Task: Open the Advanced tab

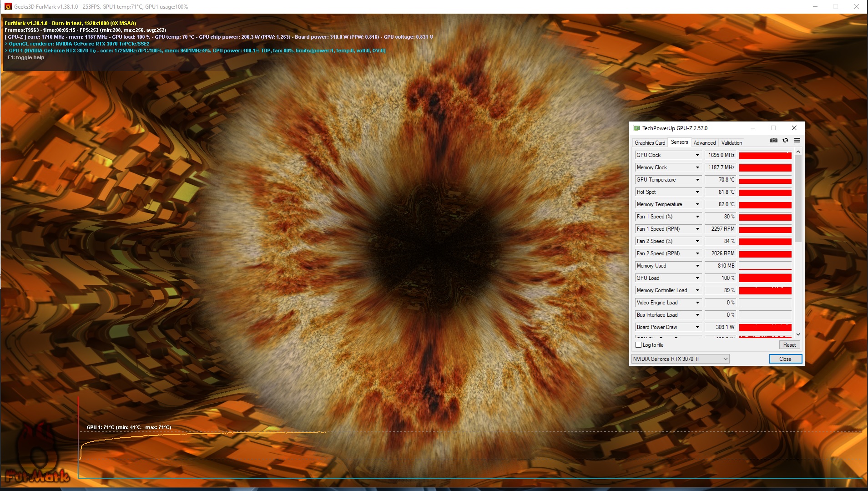Action: coord(705,143)
